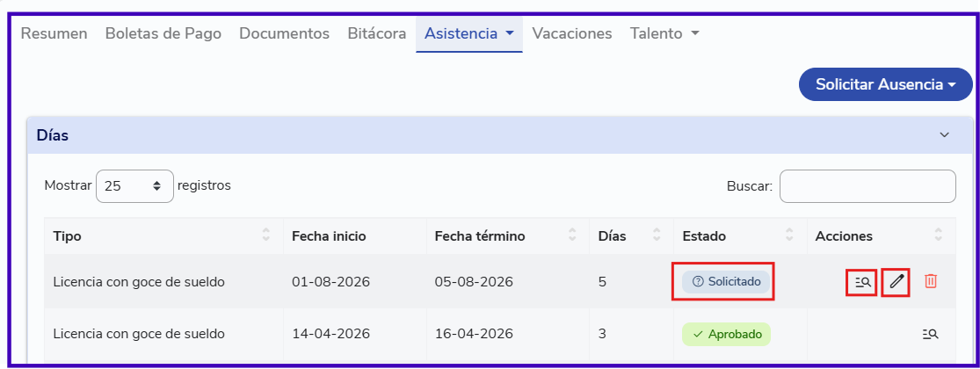View details of the Solicitado license row
The width and height of the screenshot is (980, 369).
click(862, 282)
